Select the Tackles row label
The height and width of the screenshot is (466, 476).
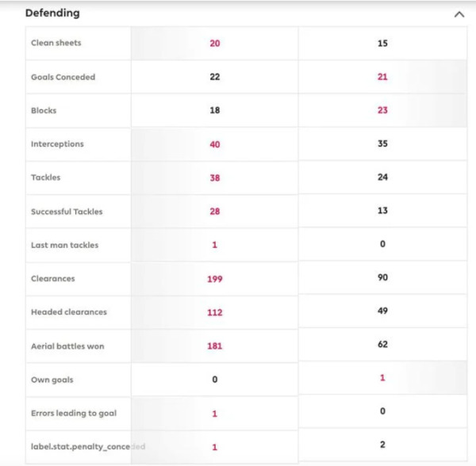point(45,178)
